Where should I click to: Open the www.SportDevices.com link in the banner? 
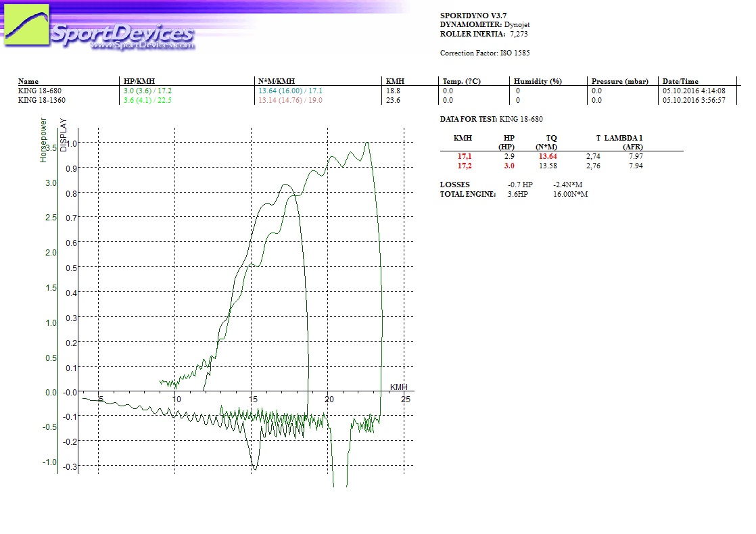pyautogui.click(x=142, y=45)
